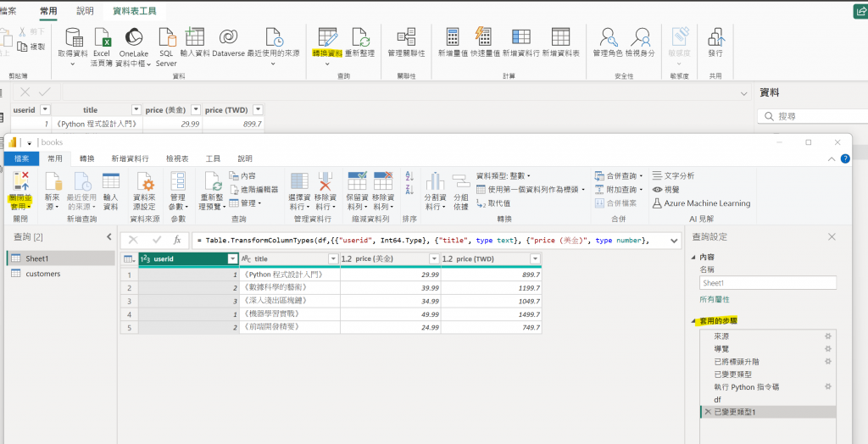The width and height of the screenshot is (868, 444).
Task: Select the Sheet1 query
Action: 61,258
